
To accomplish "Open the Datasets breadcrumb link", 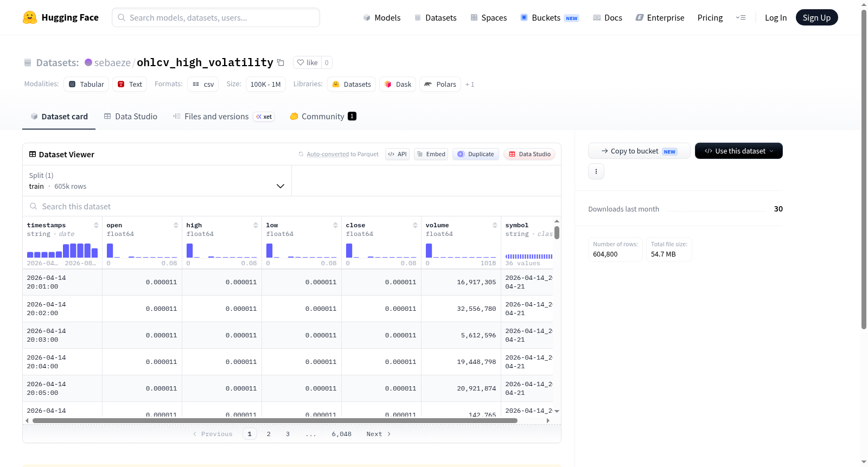I will pyautogui.click(x=58, y=62).
